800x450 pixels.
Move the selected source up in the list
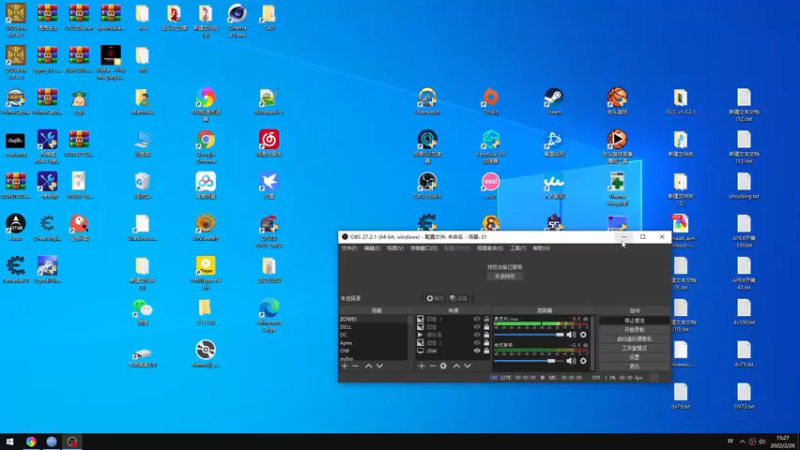[x=456, y=366]
